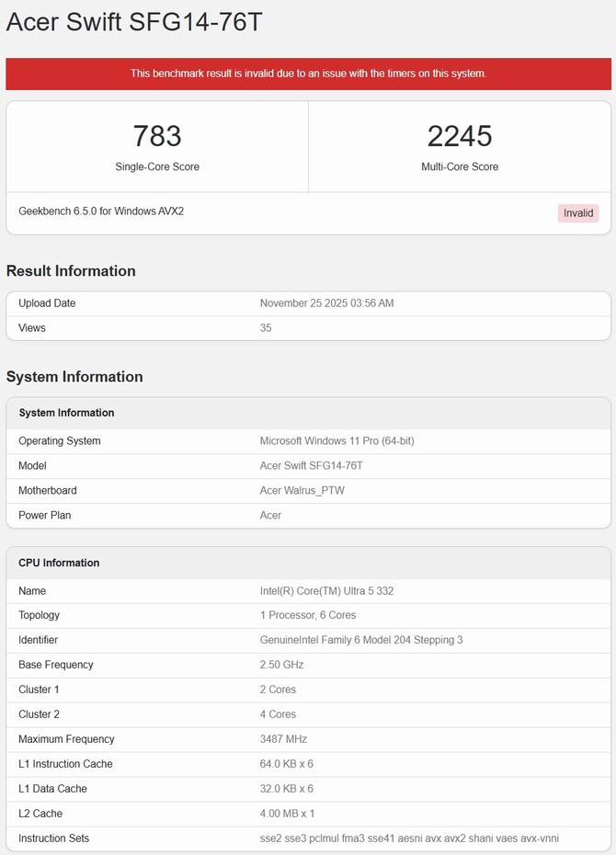Screen dimensions: 616x855
Task: Click the CPU 'Name' row label
Action: (32, 590)
